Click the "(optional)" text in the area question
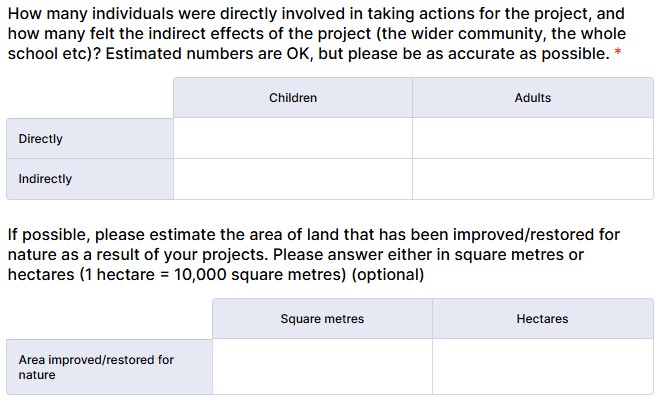 click(x=388, y=275)
